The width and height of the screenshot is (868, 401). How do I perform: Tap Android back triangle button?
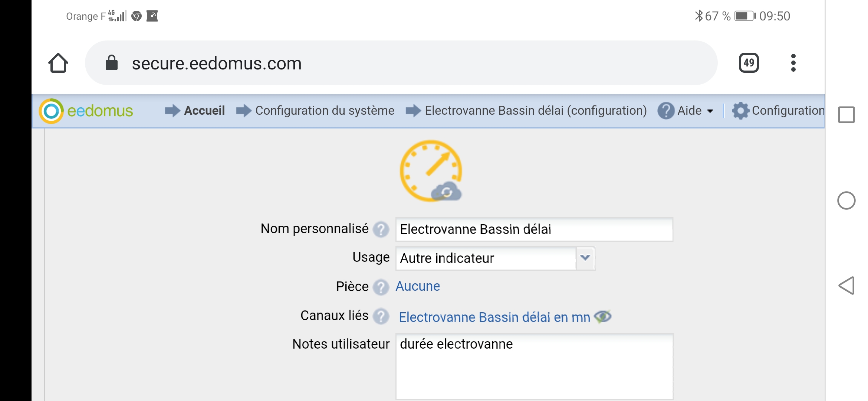coord(846,286)
